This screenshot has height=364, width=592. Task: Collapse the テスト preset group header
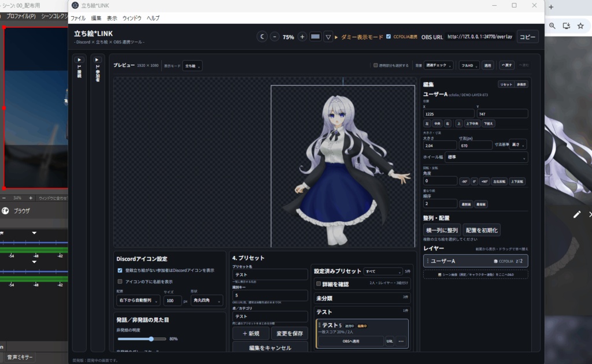click(362, 312)
